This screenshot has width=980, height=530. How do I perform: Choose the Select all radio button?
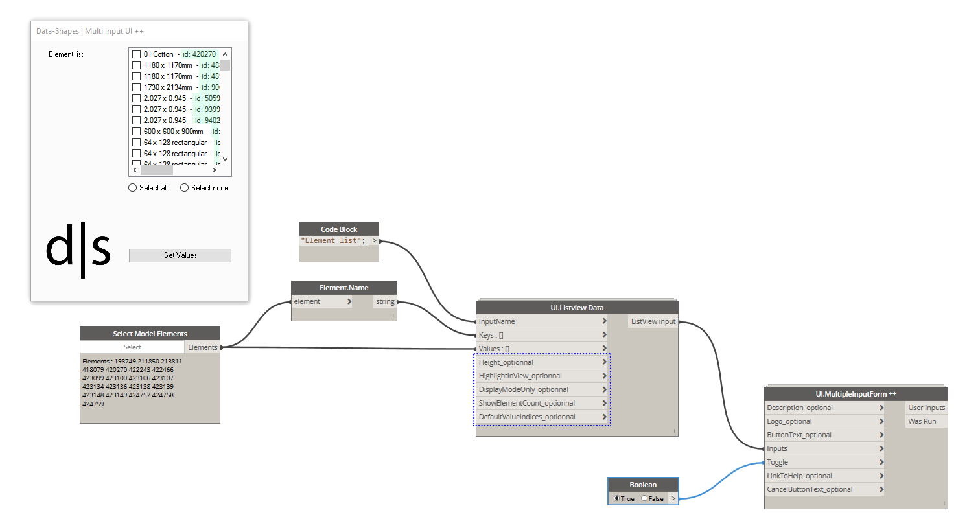point(133,188)
